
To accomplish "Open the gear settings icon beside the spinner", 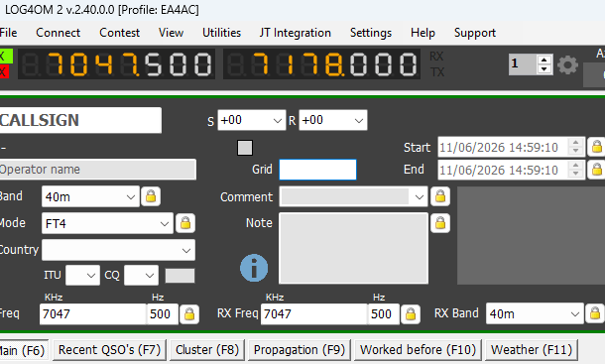I will click(567, 64).
